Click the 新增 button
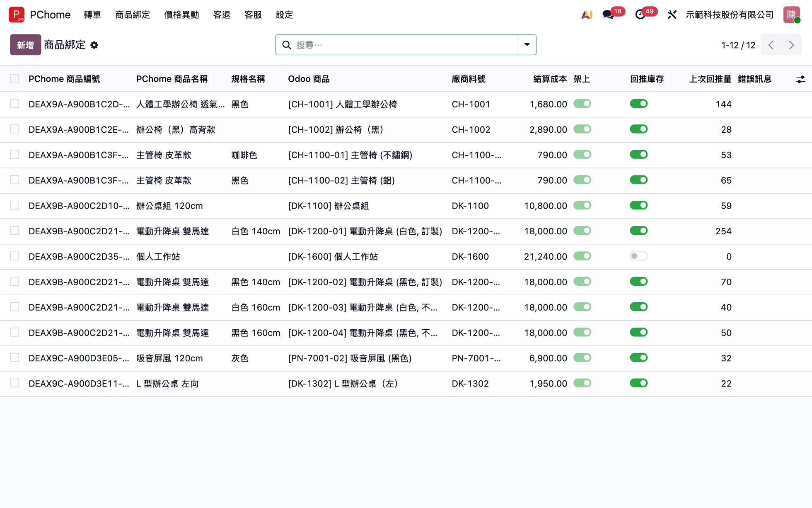812x508 pixels. pos(25,45)
